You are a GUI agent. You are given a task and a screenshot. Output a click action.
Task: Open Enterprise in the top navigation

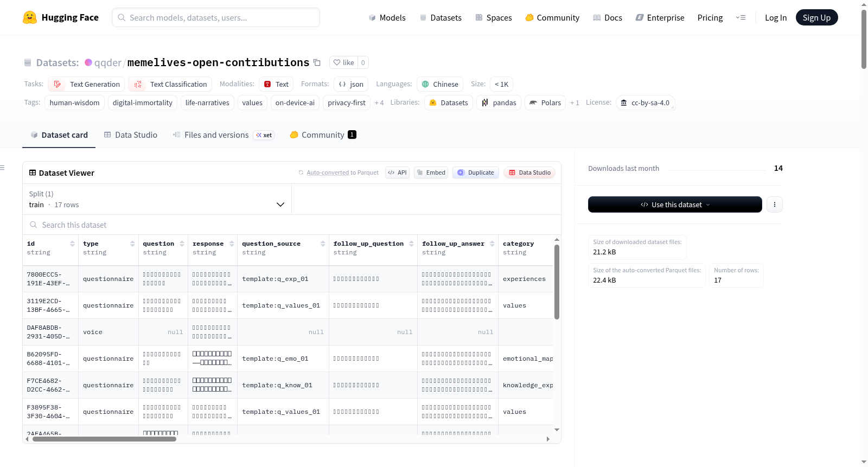(x=660, y=17)
